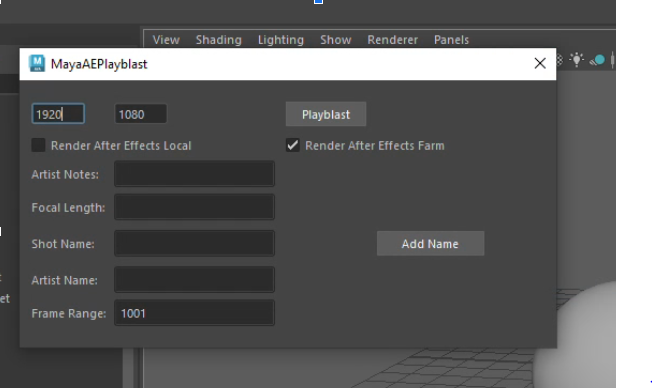Focus the height field showing 1080
This screenshot has height=388, width=652.
coord(141,114)
